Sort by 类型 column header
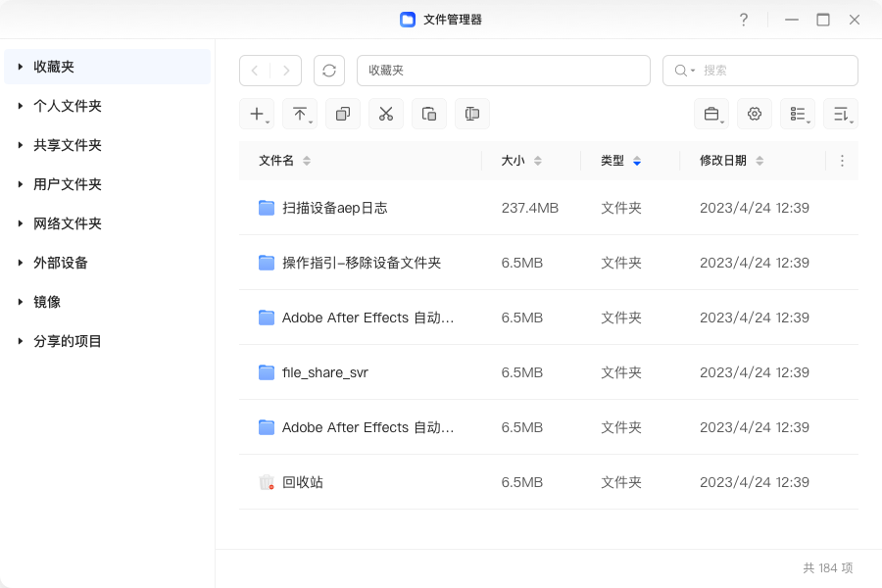This screenshot has width=882, height=588. tap(621, 161)
